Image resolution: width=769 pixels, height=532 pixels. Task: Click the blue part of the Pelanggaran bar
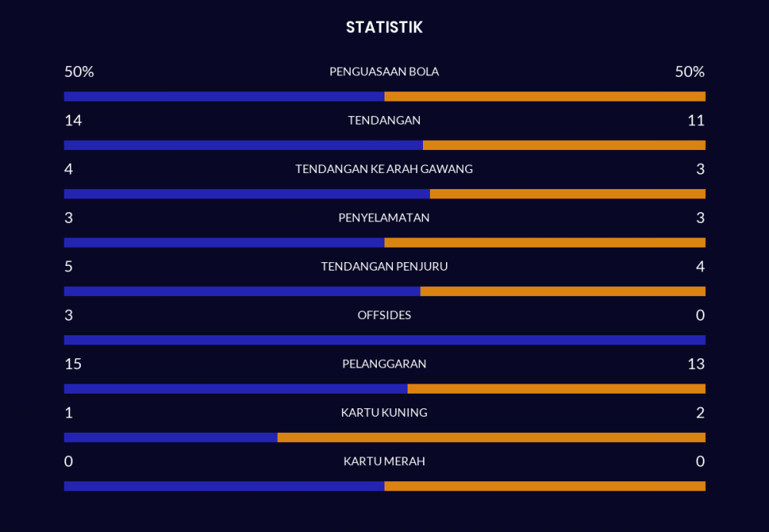point(235,389)
